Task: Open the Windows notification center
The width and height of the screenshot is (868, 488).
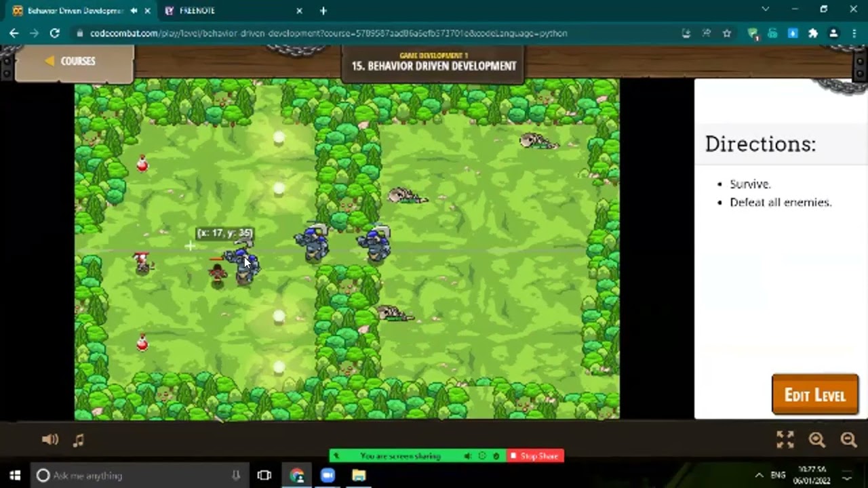Action: coord(847,475)
